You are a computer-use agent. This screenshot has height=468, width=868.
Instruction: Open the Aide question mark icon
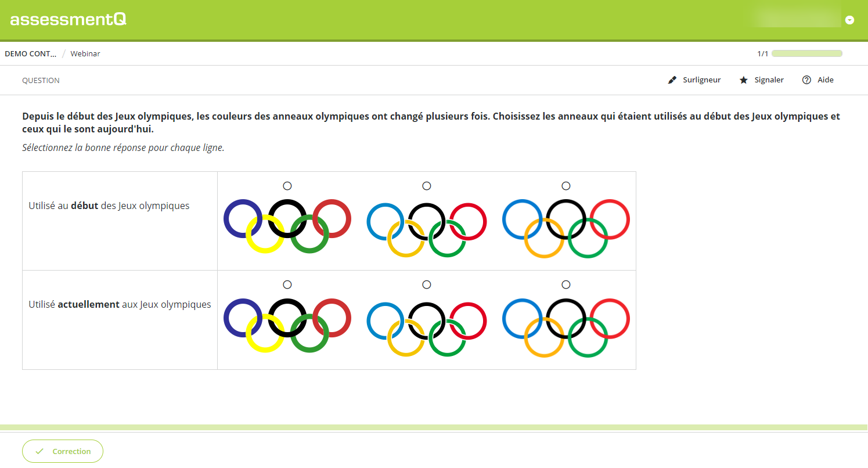click(806, 80)
